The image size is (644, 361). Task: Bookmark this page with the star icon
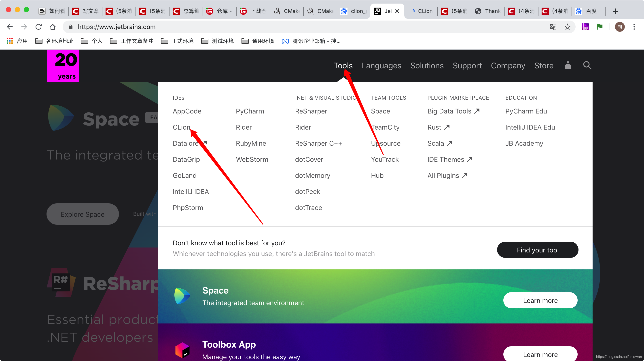click(x=568, y=27)
